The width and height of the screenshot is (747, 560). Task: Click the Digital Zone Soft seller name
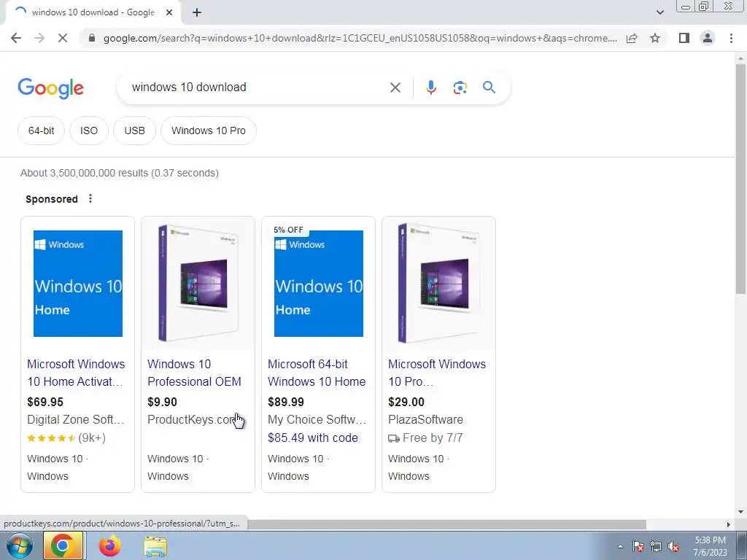pyautogui.click(x=75, y=419)
